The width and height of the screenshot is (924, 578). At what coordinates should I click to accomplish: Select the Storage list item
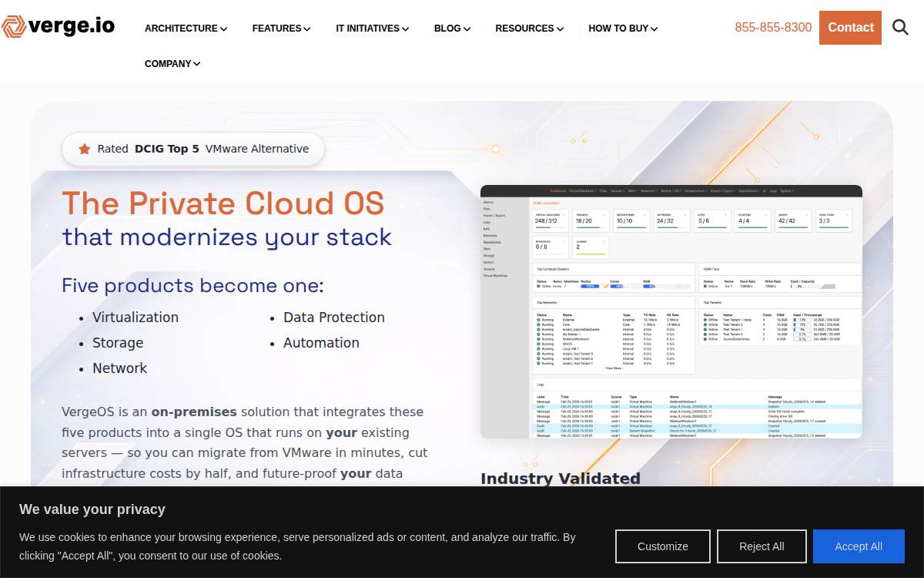(118, 343)
